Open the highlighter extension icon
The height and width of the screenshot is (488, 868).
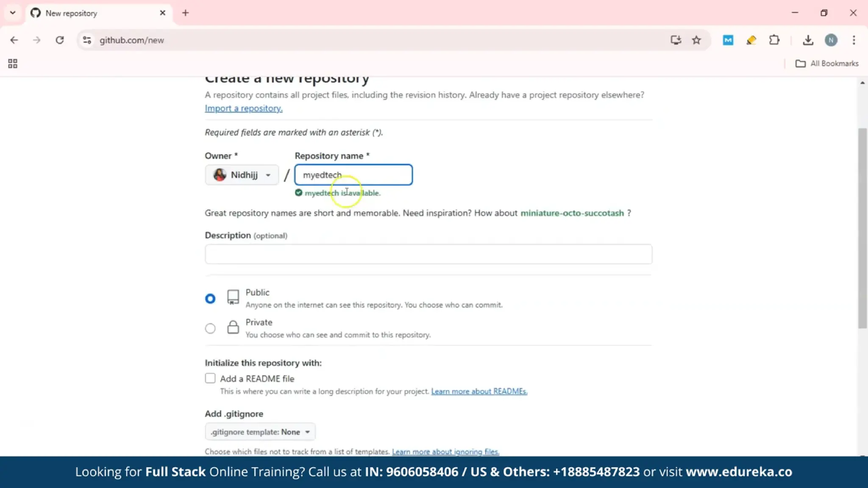coord(751,40)
